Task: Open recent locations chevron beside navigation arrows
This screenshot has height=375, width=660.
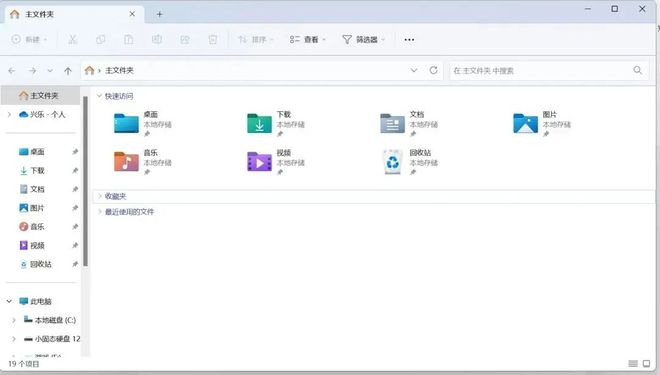Action: [50, 71]
